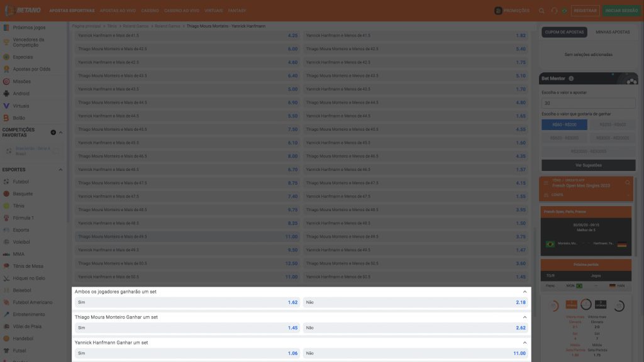The width and height of the screenshot is (644, 362).
Task: Open the Cassino tab
Action: point(150,11)
